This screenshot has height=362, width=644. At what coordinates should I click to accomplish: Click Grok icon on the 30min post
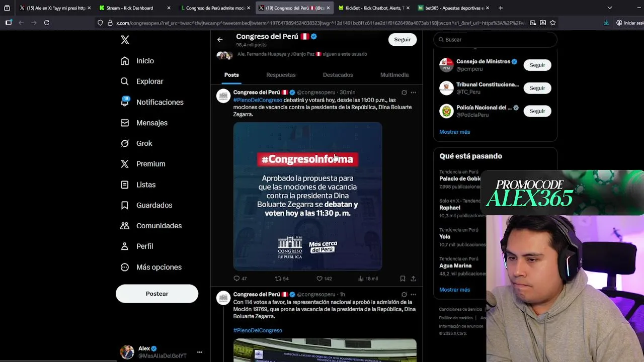pos(404,93)
